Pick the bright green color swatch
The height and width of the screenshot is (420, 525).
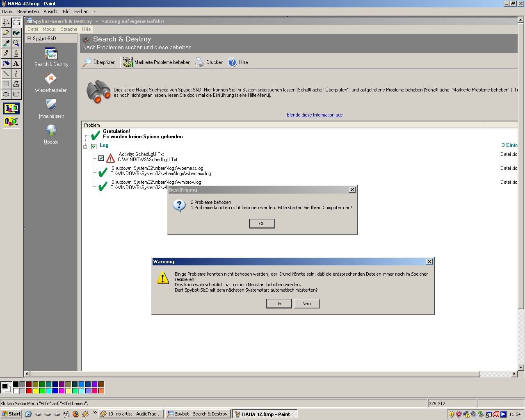pyautogui.click(x=42, y=391)
